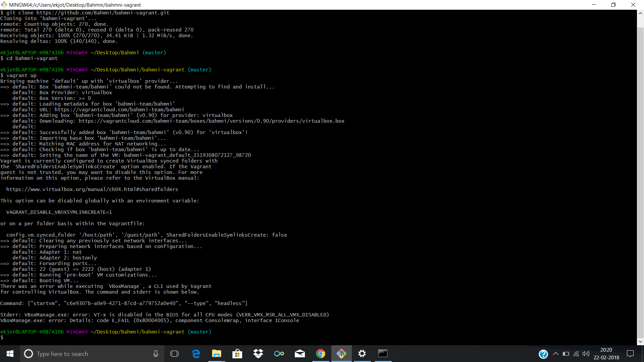Click the blue help question-mark tray icon
The image size is (644, 362).
tap(543, 354)
